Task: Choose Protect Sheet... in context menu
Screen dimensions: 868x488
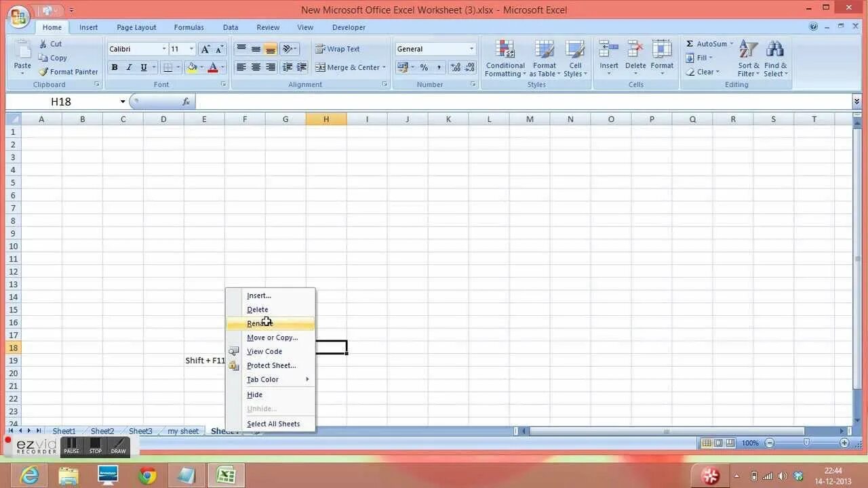Action: pos(271,365)
